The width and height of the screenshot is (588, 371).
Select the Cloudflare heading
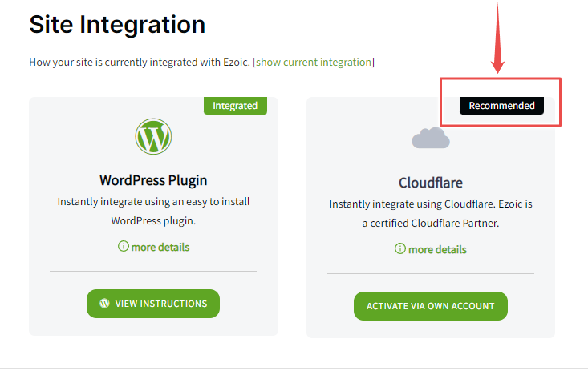(431, 183)
